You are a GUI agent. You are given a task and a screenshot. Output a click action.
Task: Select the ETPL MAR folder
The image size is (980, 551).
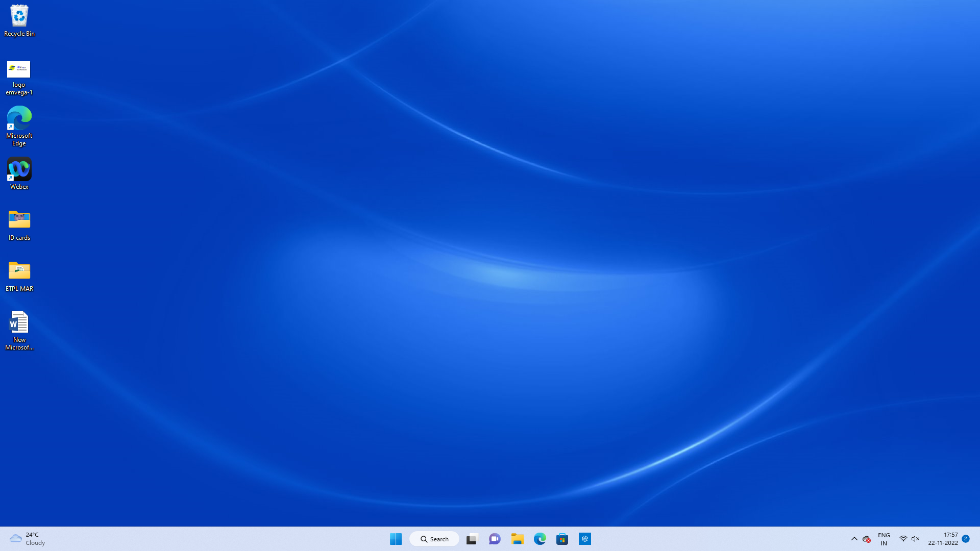click(x=19, y=276)
